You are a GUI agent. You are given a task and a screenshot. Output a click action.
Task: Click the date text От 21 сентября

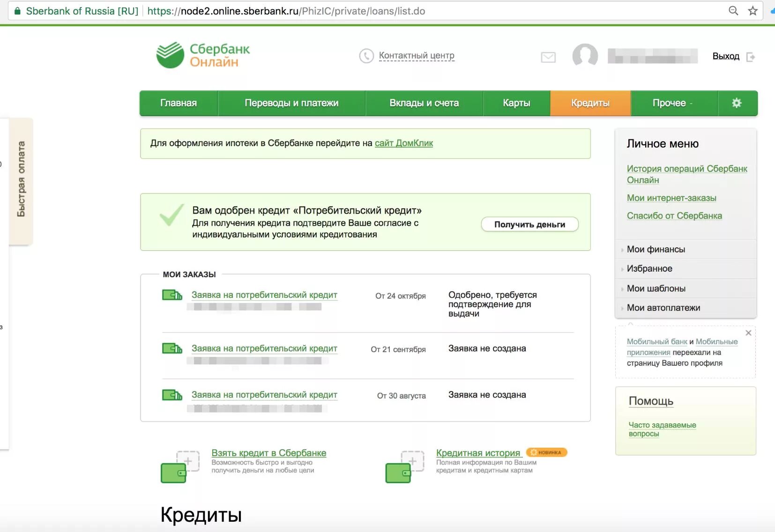click(x=398, y=349)
